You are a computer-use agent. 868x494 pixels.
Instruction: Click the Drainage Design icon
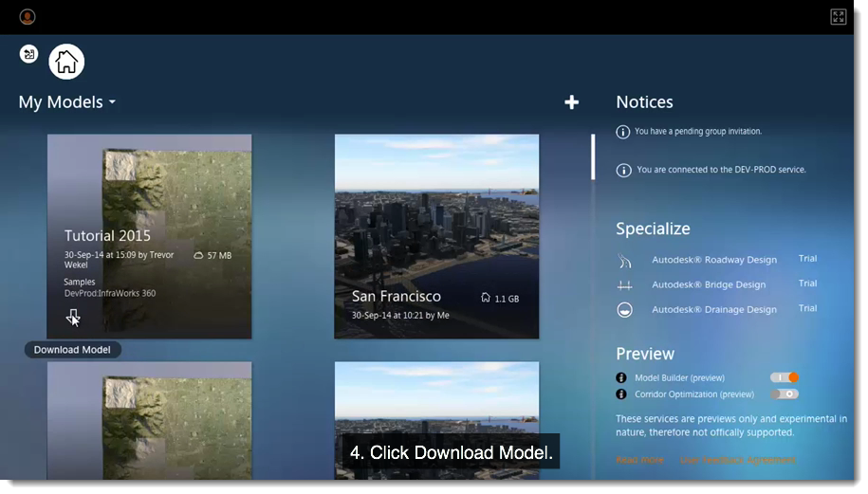coord(624,310)
